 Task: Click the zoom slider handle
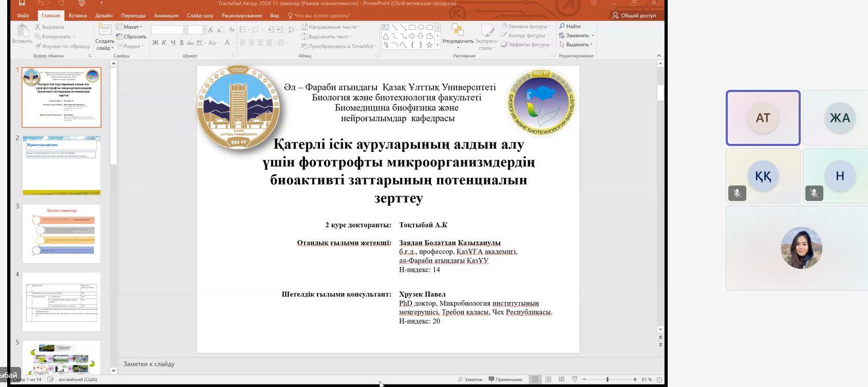[608, 379]
